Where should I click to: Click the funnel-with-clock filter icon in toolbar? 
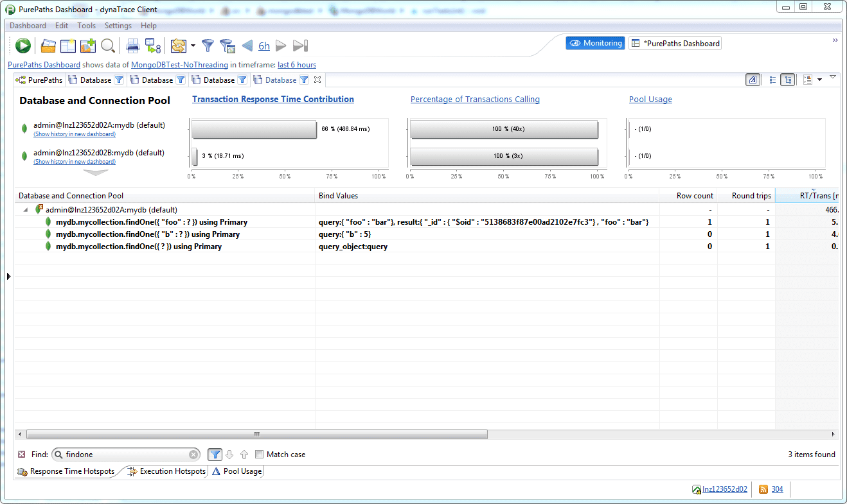tap(226, 46)
